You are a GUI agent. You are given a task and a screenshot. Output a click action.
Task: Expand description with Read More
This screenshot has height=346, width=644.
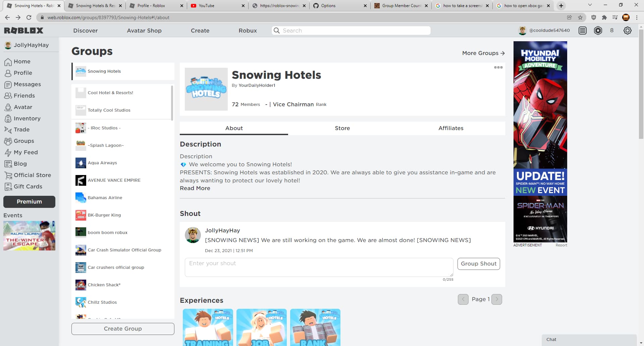pos(195,188)
